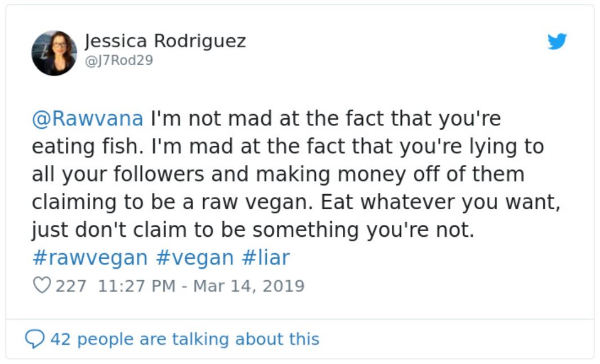Open the @Rawvana mention
This screenshot has height=364, width=600.
[88, 119]
